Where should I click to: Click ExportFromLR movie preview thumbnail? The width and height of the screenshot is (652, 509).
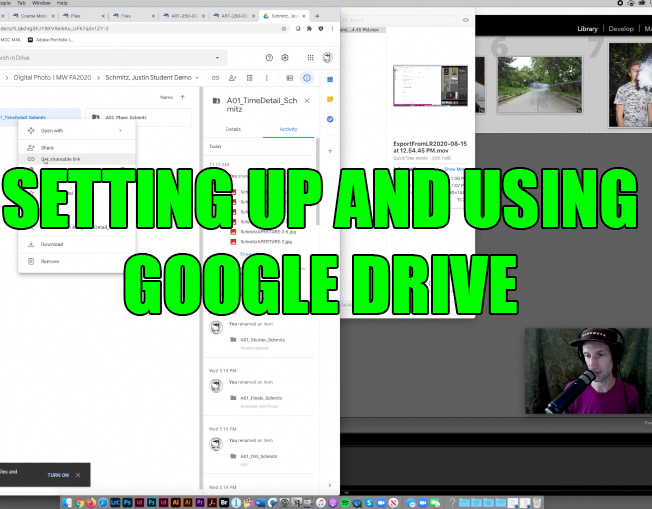tap(430, 86)
